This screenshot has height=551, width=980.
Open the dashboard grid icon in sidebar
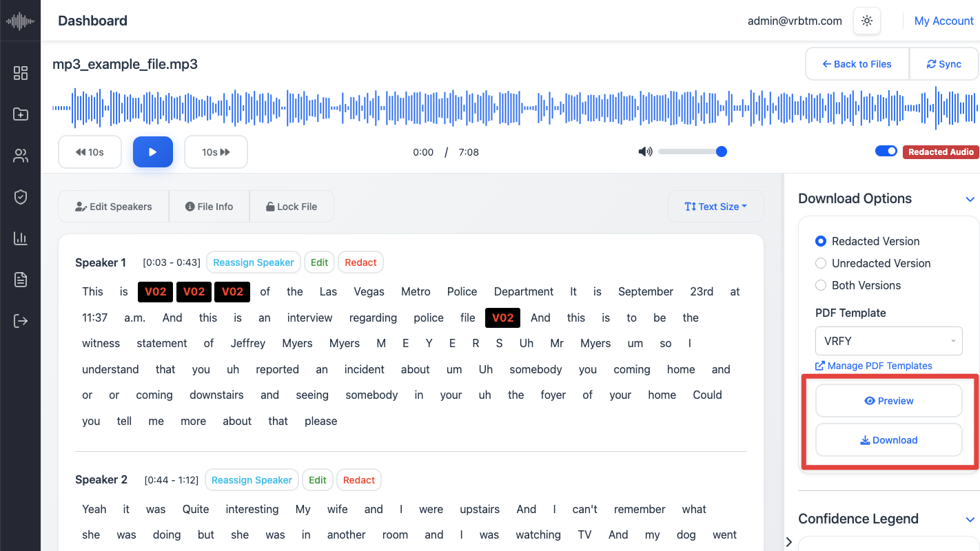click(x=21, y=73)
